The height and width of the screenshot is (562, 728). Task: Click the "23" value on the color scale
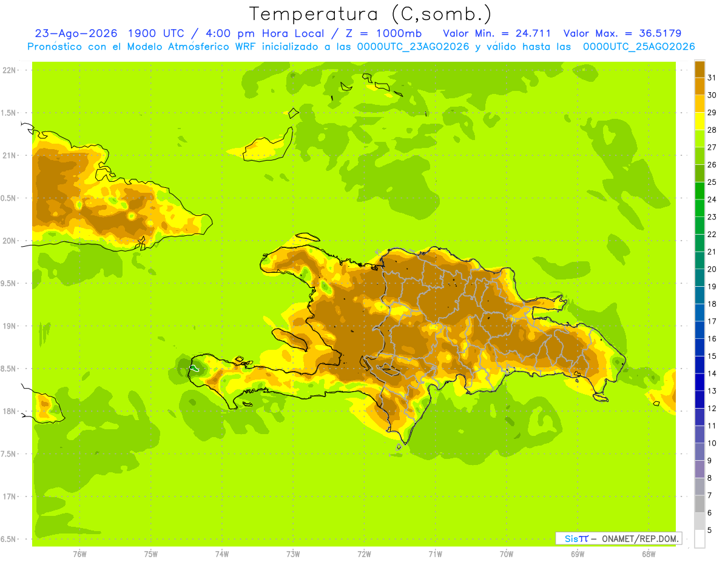click(x=712, y=216)
